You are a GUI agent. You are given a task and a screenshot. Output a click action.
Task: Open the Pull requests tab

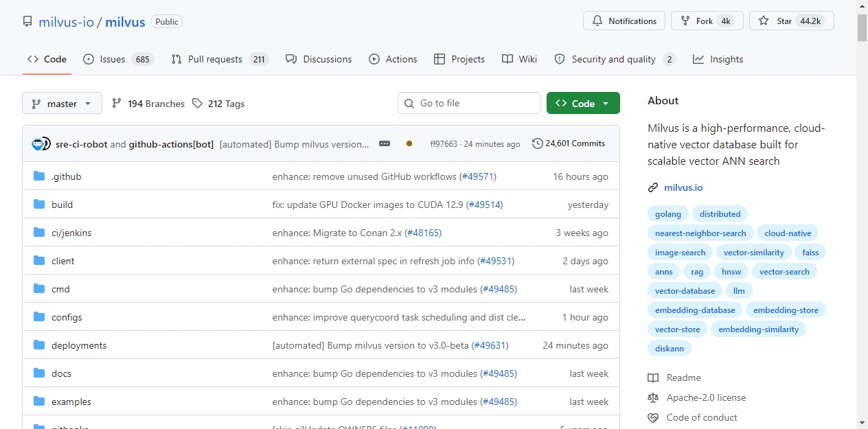click(x=220, y=59)
